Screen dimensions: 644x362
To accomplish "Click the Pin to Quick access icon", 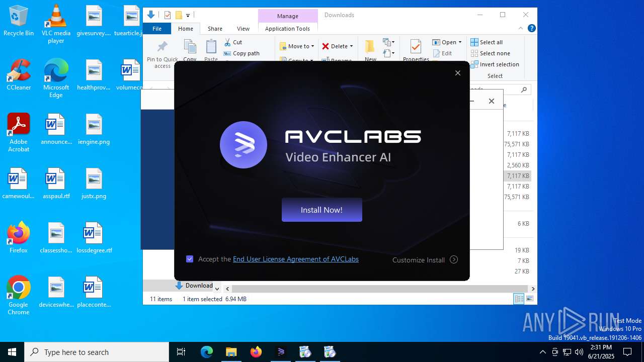I will (x=162, y=47).
